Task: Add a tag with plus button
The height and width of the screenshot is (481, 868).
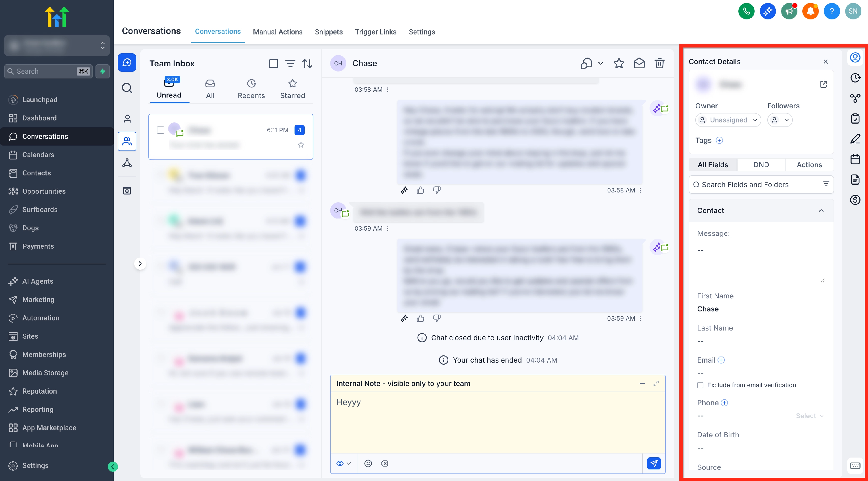Action: click(x=719, y=141)
